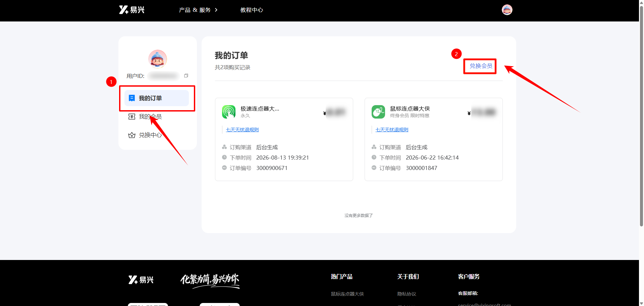Click the order time 2026-08-13 19:39:21
Viewport: 644px width, 306px height.
282,158
